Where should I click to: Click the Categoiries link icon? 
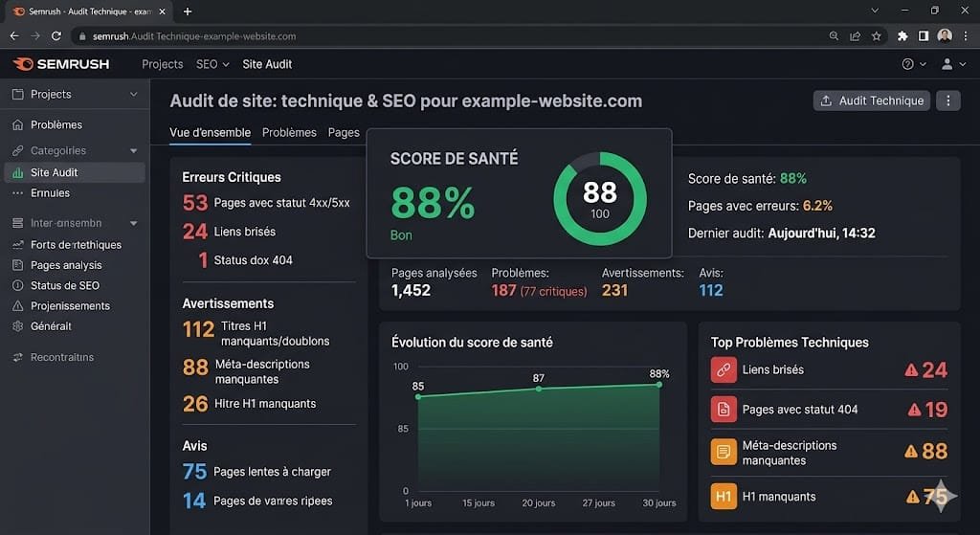coord(17,150)
